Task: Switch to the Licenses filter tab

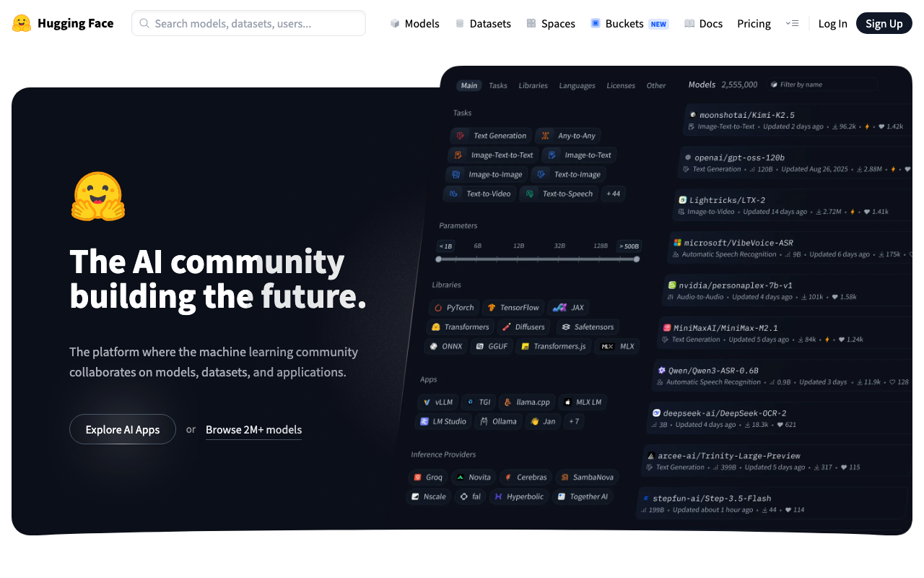Action: click(x=620, y=85)
